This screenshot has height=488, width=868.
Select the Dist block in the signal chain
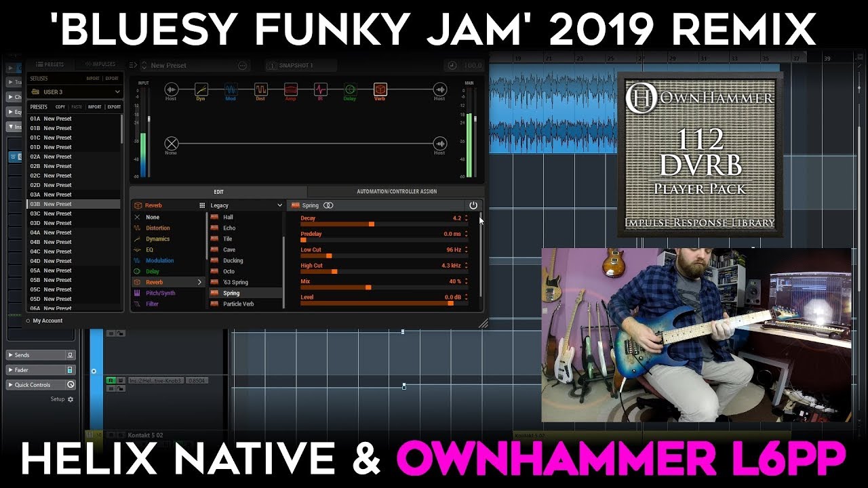point(260,89)
